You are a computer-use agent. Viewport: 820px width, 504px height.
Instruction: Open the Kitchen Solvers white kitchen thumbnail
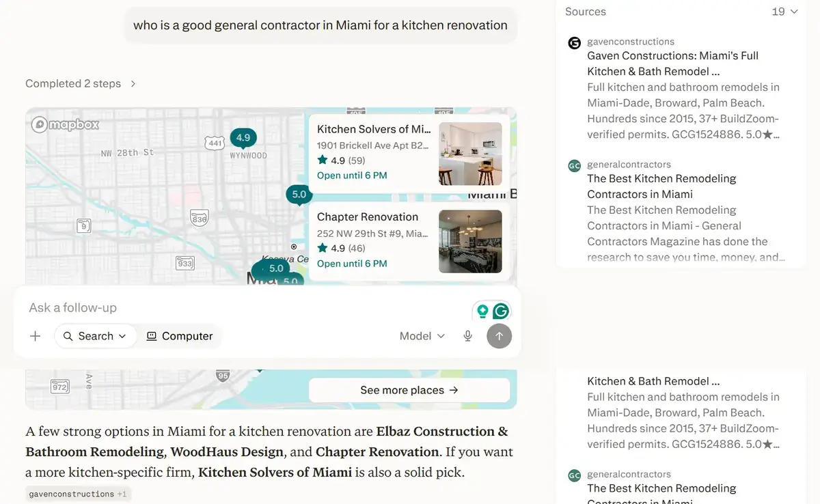click(x=470, y=154)
